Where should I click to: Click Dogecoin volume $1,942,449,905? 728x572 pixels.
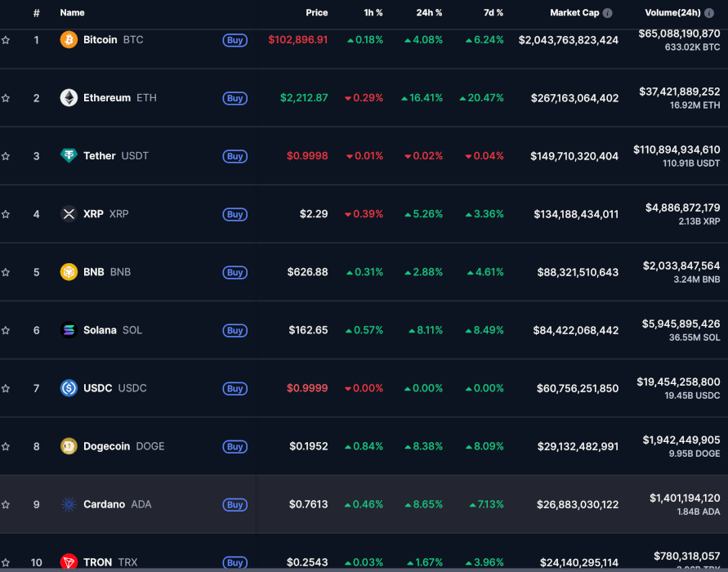681,440
